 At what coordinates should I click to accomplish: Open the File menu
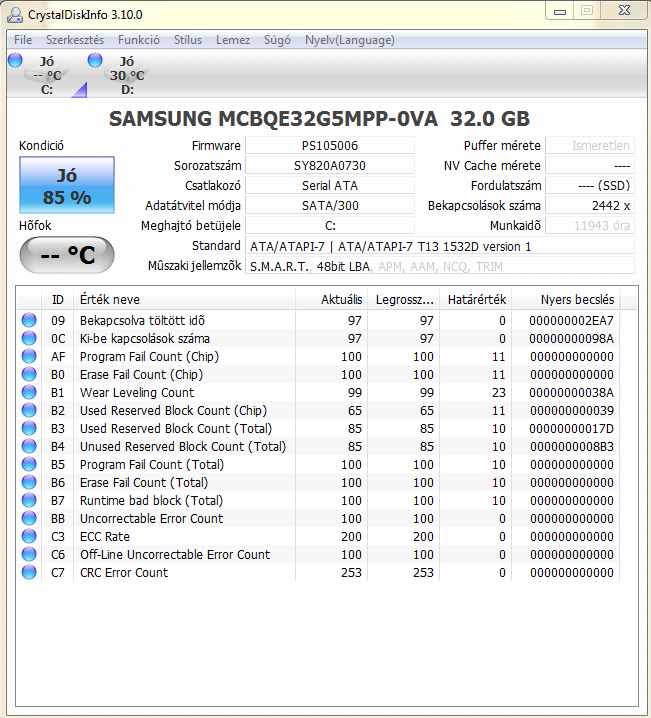pos(23,40)
